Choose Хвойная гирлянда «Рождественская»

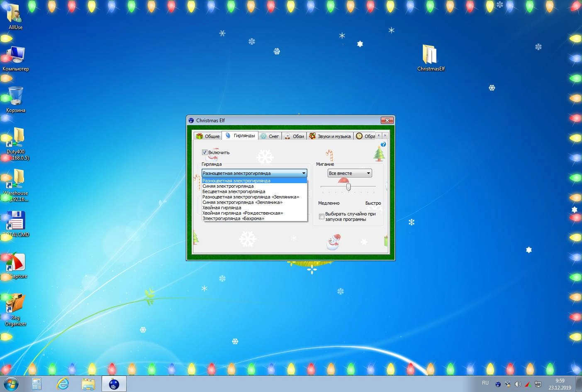254,213
